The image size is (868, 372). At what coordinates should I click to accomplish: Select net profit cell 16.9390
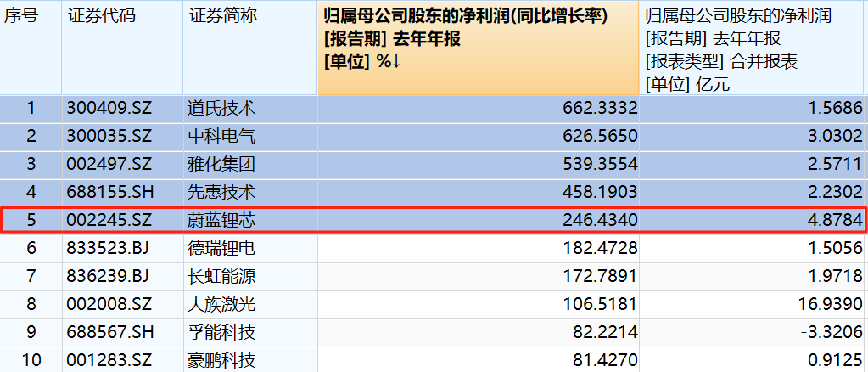pyautogui.click(x=753, y=304)
